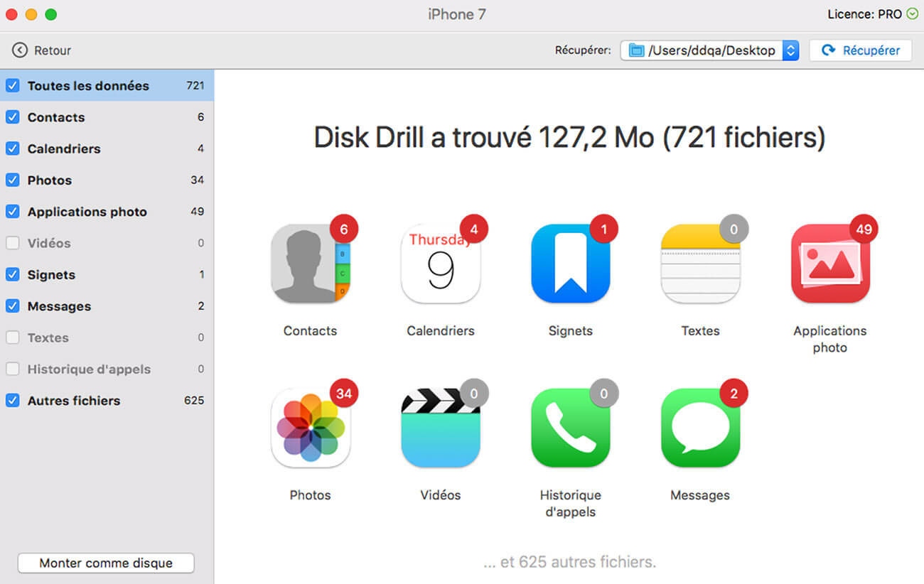
Task: Open the Vidéos clapperboard icon
Action: [x=441, y=428]
